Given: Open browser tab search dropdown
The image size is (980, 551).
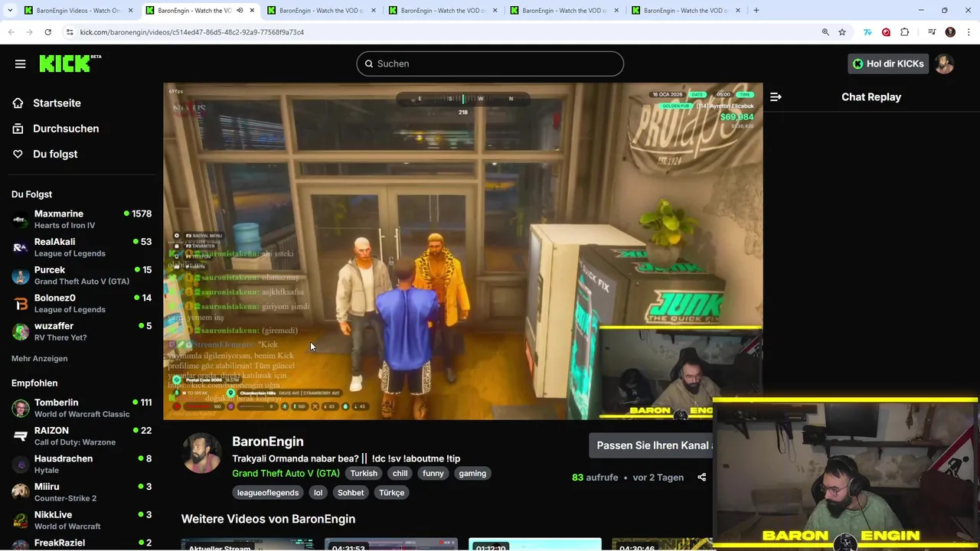Looking at the screenshot, I should (x=8, y=11).
